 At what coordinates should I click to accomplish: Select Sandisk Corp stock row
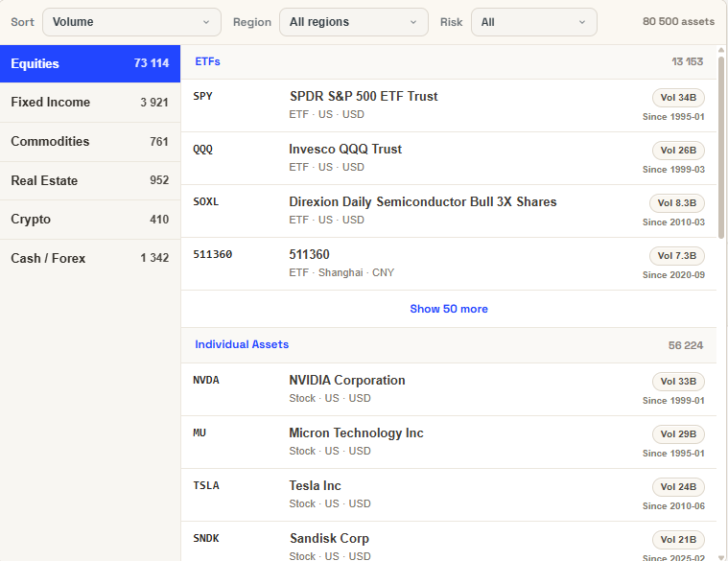click(x=449, y=542)
